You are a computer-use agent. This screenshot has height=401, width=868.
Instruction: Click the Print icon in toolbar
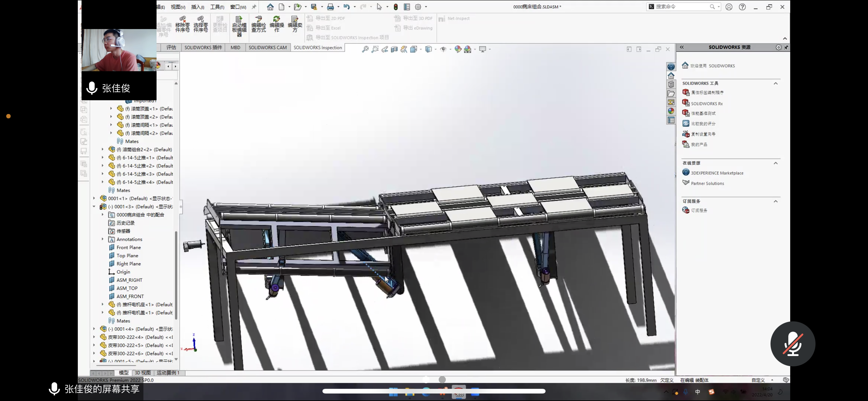click(330, 7)
